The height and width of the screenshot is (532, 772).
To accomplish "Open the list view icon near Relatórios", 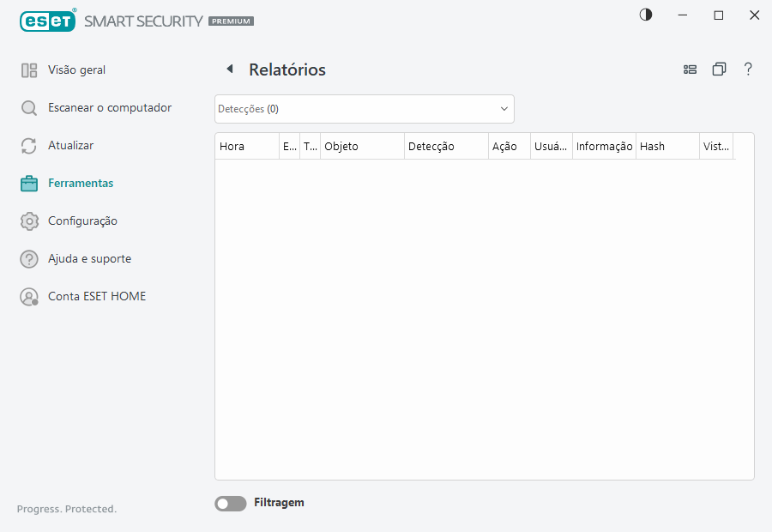I will [x=691, y=69].
